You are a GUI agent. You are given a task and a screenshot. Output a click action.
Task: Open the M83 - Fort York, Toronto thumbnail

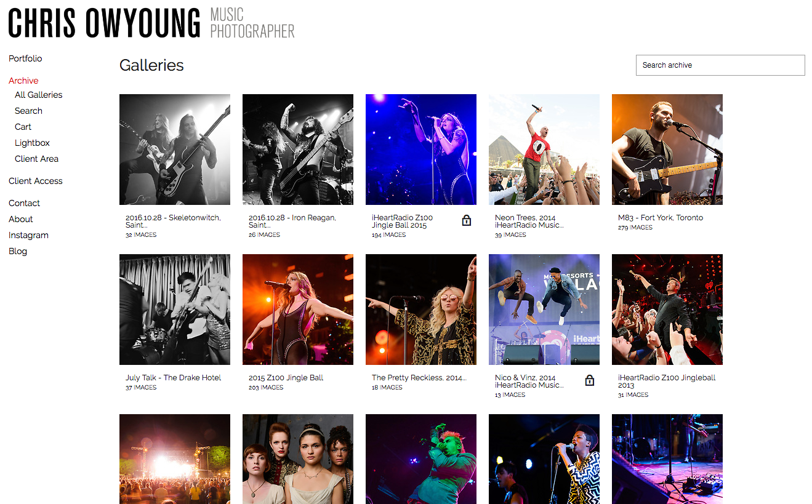667,150
